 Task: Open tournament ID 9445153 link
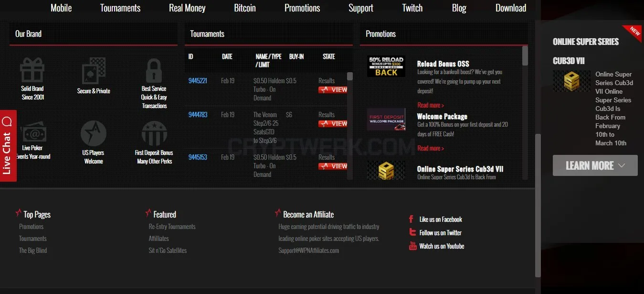[198, 157]
